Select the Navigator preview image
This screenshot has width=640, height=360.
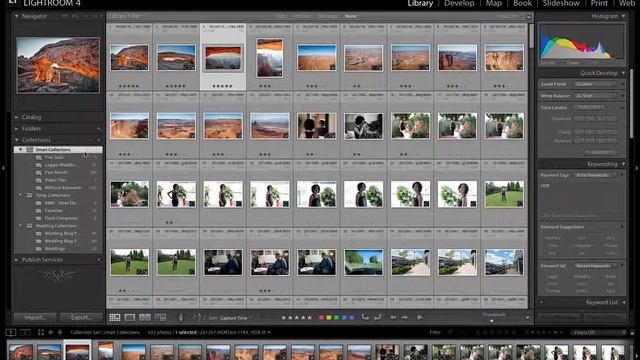click(58, 65)
